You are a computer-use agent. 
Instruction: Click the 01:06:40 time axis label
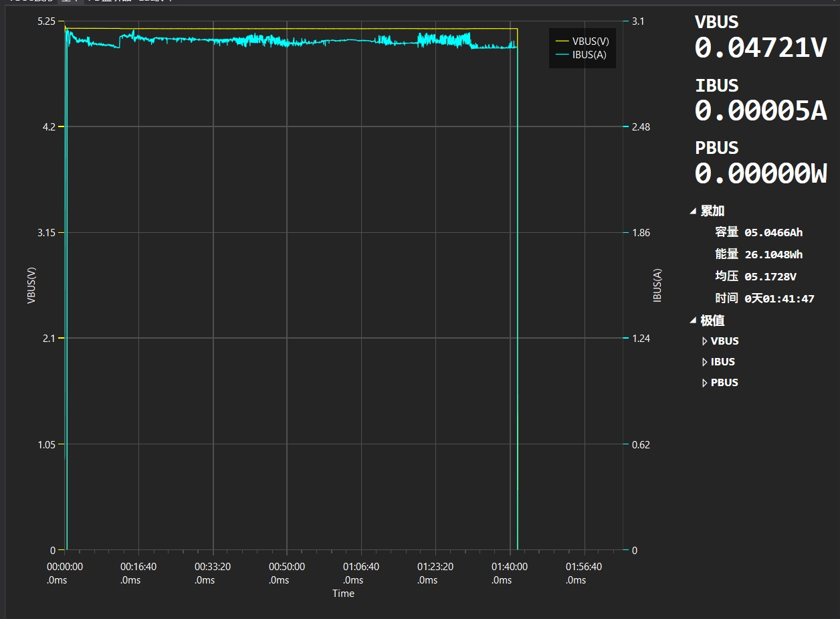[x=361, y=567]
